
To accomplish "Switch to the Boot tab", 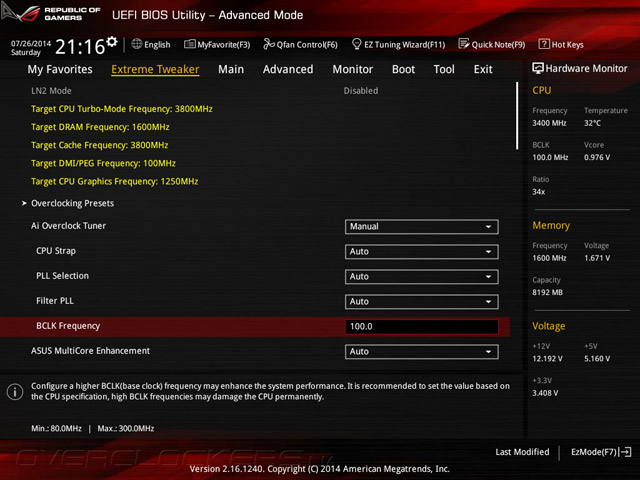I will coord(403,69).
